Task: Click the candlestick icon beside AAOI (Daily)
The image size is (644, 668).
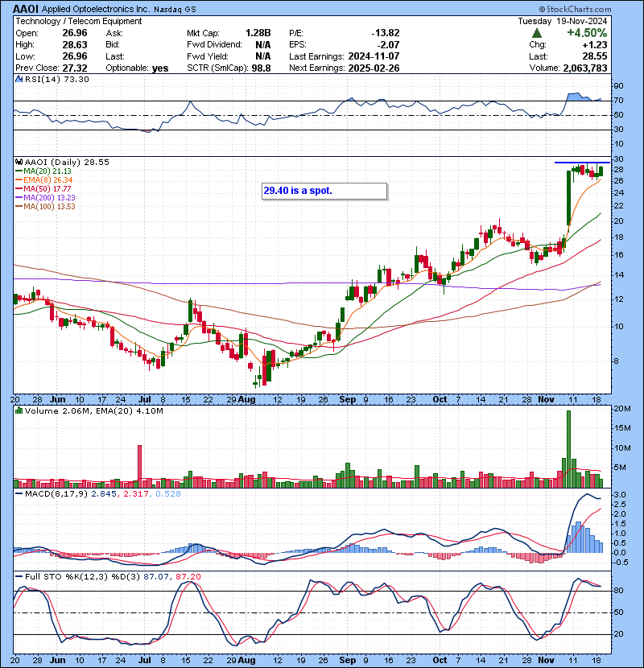Action: point(19,162)
